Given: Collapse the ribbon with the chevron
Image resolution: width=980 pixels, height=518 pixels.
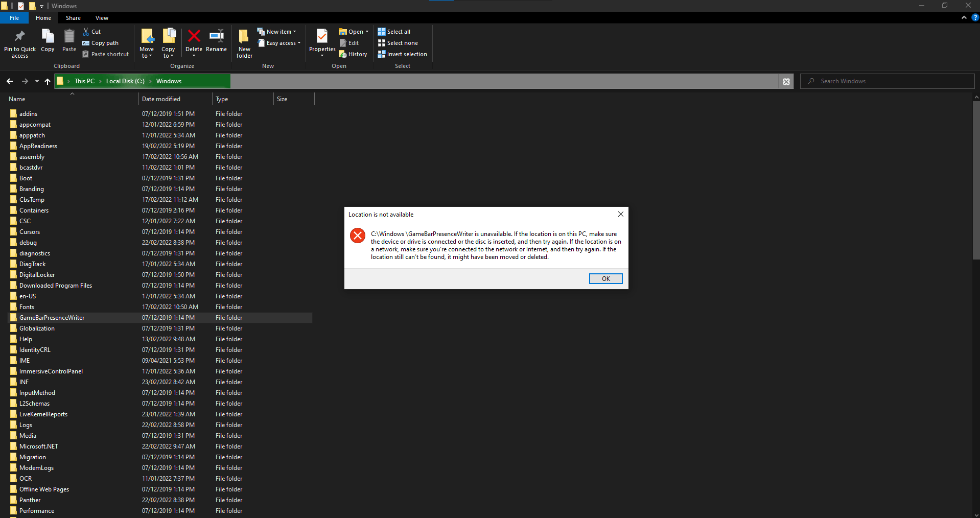Looking at the screenshot, I should click(x=964, y=17).
